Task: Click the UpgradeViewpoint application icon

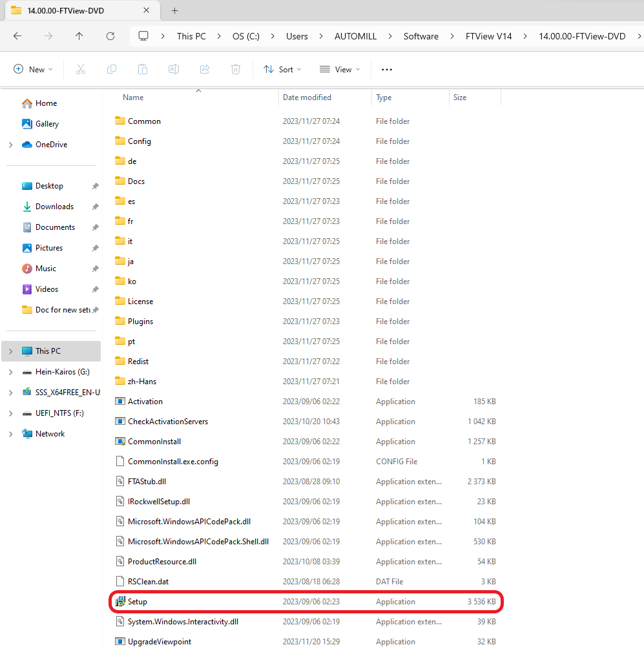Action: [120, 641]
